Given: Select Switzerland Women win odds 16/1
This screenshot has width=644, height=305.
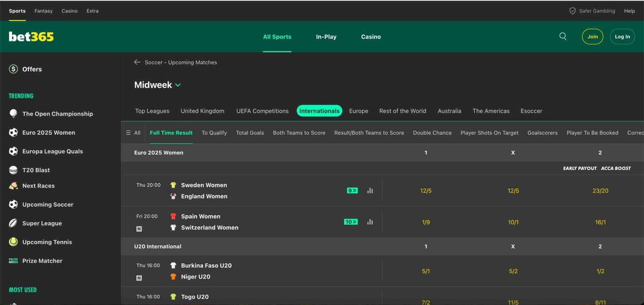Looking at the screenshot, I should tap(600, 222).
